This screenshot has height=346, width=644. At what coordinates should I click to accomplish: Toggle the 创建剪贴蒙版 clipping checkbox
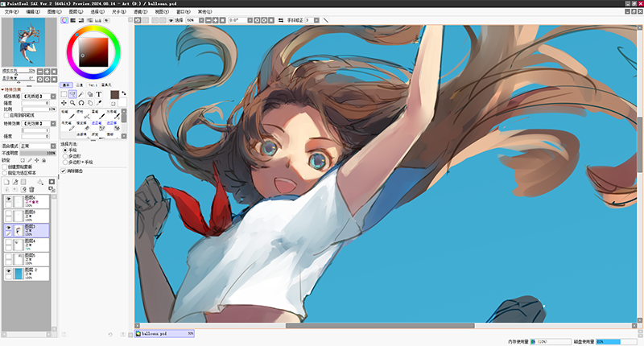5,167
